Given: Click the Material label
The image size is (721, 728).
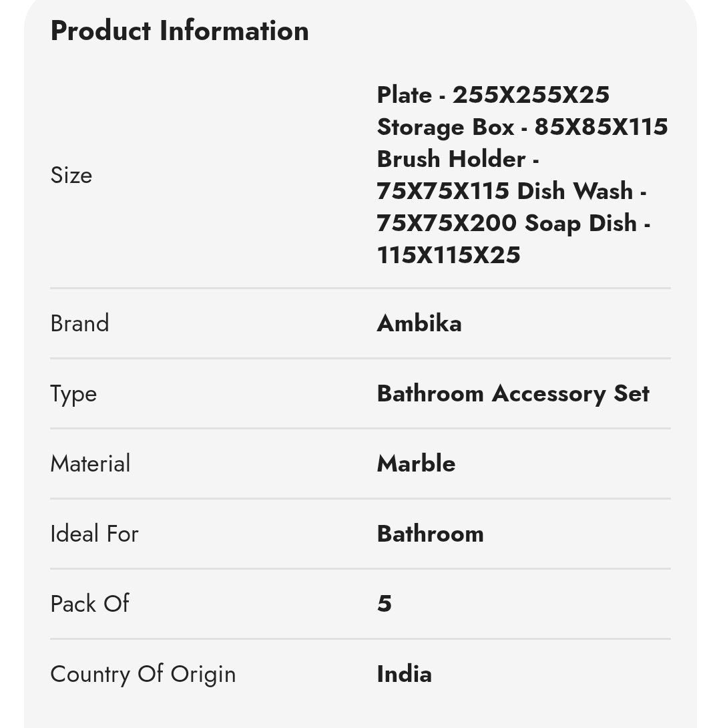Looking at the screenshot, I should [91, 464].
